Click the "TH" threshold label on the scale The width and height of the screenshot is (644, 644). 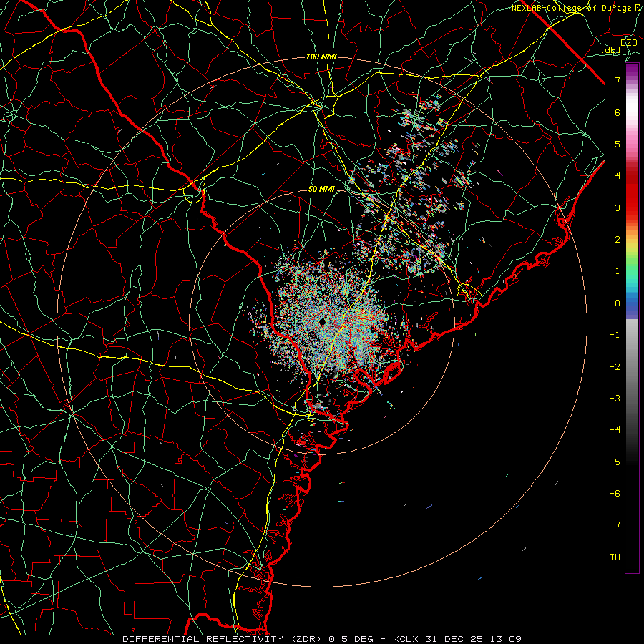coord(615,557)
